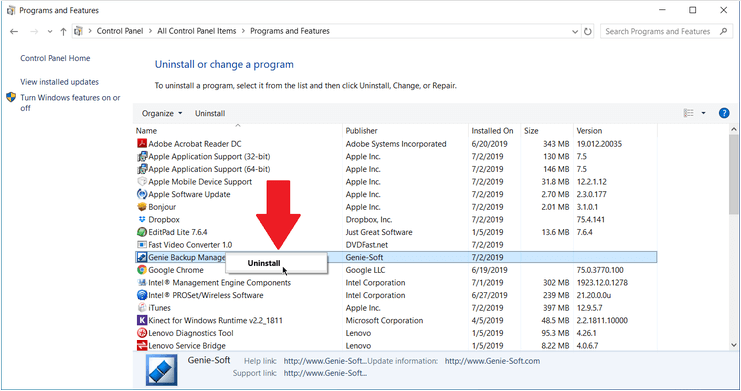Open View installed updates link
The height and width of the screenshot is (391, 741).
[x=60, y=82]
